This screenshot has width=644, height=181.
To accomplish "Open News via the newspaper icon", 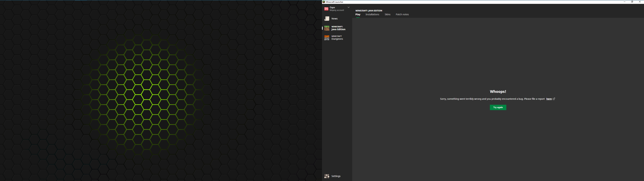I will click(x=327, y=18).
